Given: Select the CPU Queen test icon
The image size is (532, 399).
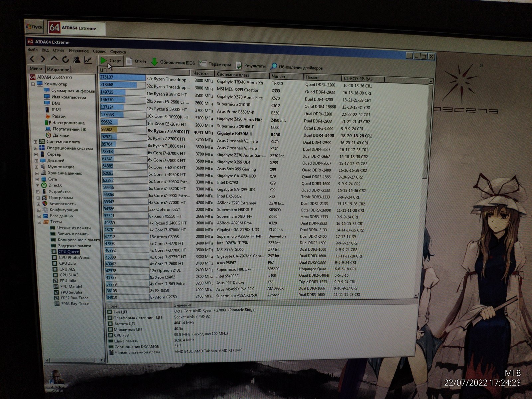Looking at the screenshot, I should tap(54, 252).
